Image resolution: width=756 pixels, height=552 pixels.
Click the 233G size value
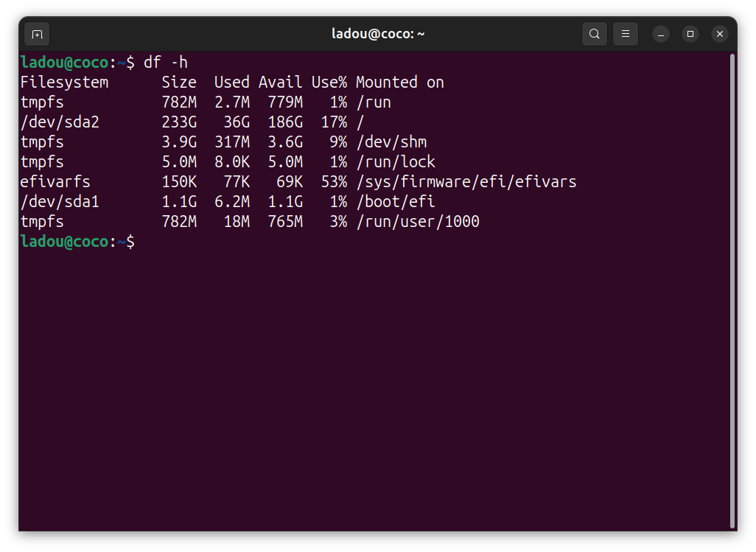point(179,122)
